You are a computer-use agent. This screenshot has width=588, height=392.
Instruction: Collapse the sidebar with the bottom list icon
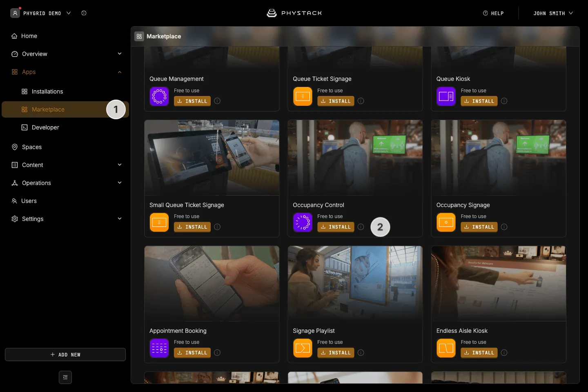click(x=65, y=377)
